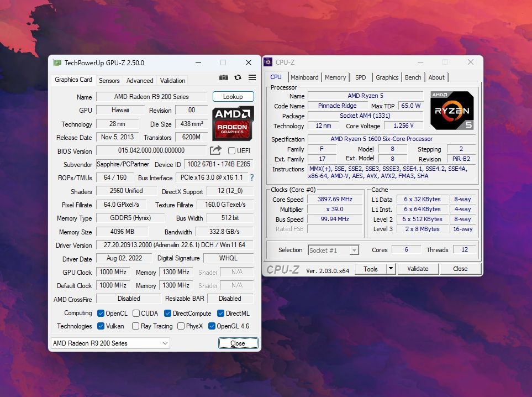Viewport: 532px width, 397px height.
Task: Close the CPU-Z window with X
Action: (471, 62)
